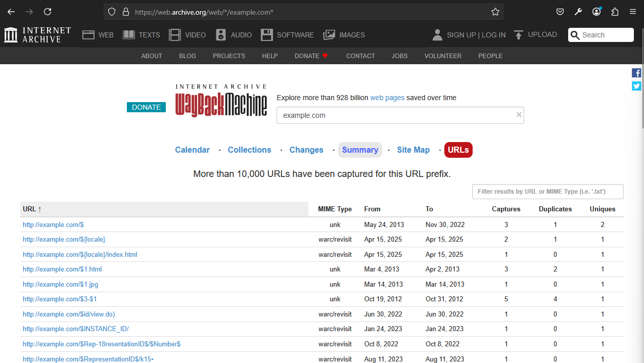Open the Texts book icon
This screenshot has height=363, width=644.
(129, 35)
